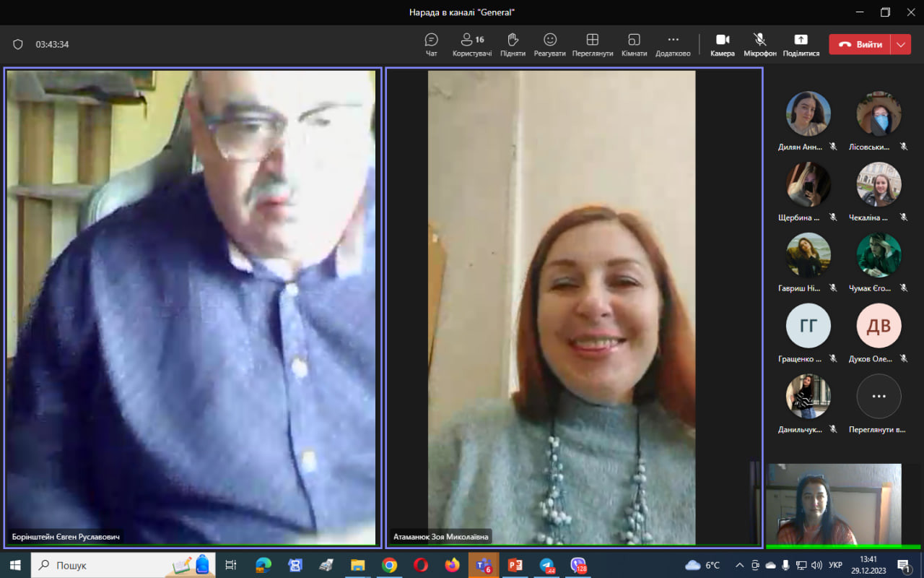
Task: Open the meeting chat panel
Action: pos(432,44)
